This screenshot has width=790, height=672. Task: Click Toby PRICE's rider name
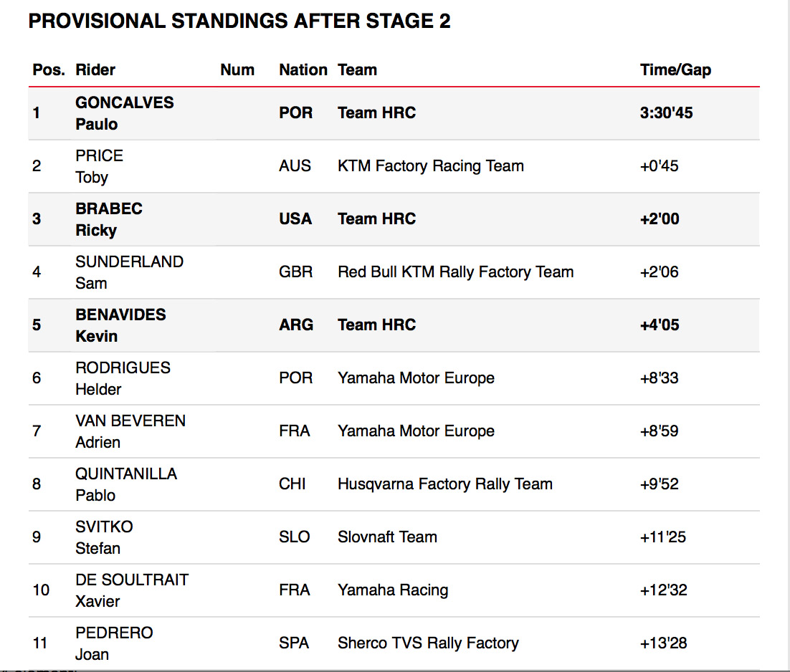pyautogui.click(x=99, y=166)
